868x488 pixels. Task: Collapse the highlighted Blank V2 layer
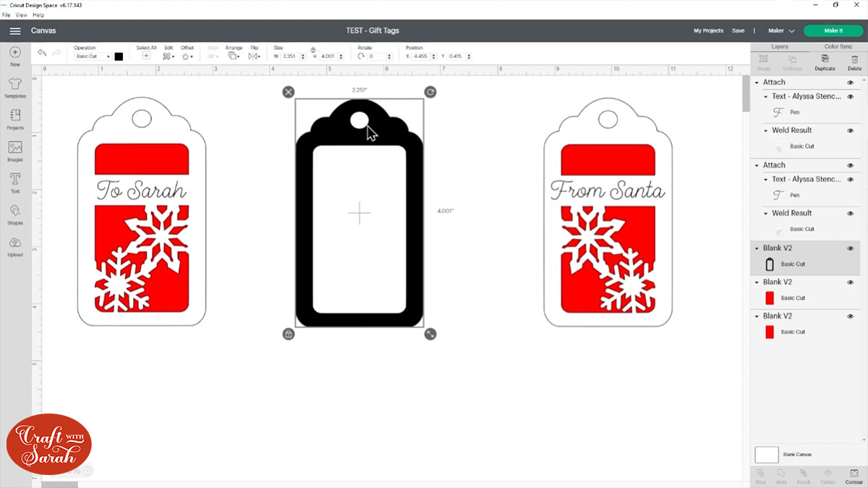click(757, 248)
